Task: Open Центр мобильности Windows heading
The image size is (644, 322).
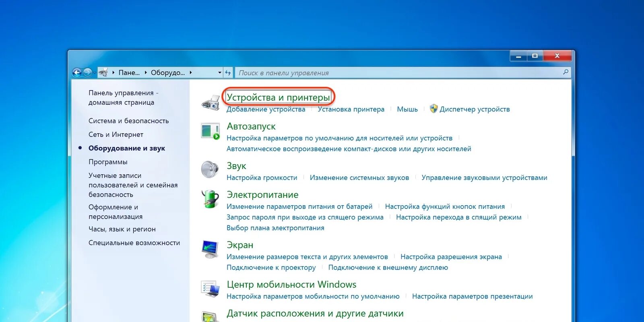Action: pyautogui.click(x=291, y=285)
